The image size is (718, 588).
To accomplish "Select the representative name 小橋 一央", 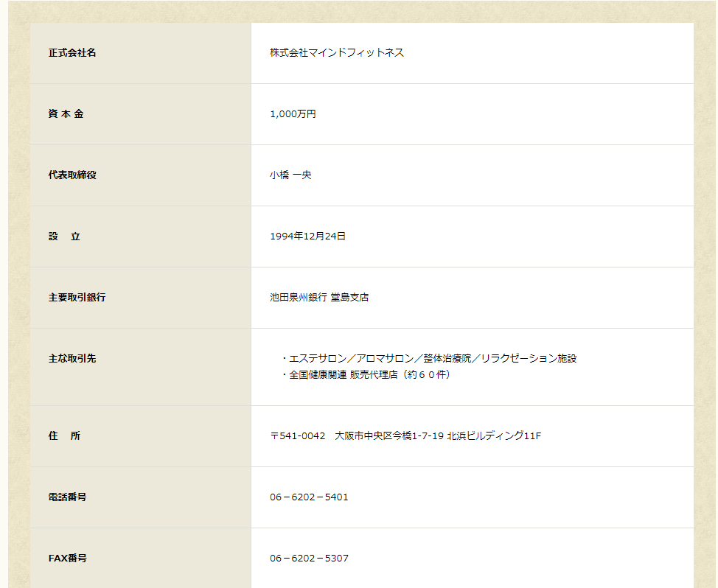I will tap(290, 175).
